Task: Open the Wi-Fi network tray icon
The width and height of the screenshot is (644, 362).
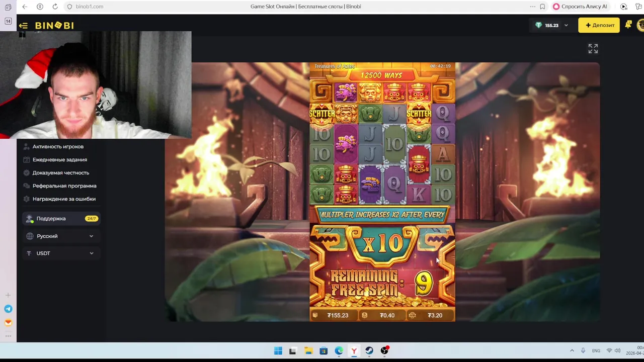Action: coord(609,350)
